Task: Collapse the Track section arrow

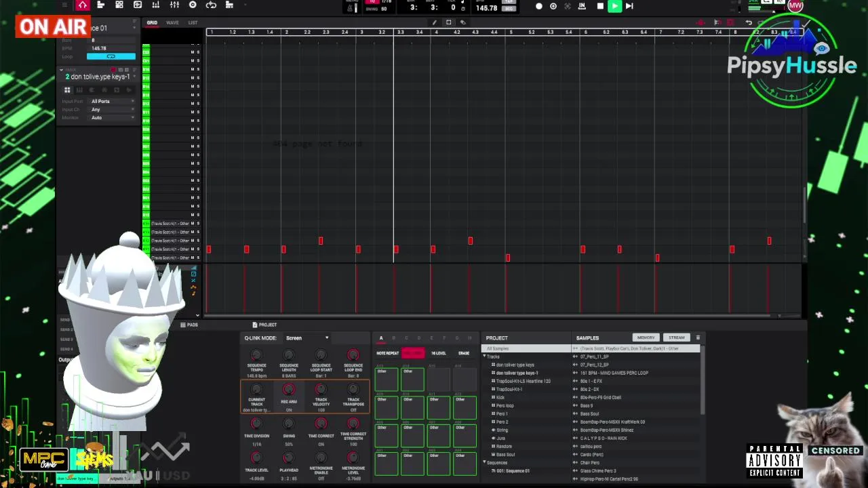Action: click(61, 70)
